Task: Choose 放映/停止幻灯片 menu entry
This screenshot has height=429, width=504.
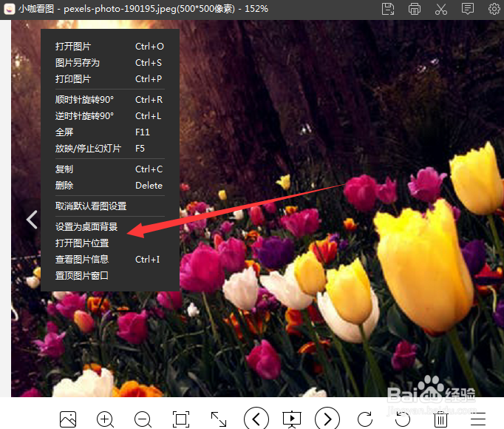Action: click(x=109, y=149)
